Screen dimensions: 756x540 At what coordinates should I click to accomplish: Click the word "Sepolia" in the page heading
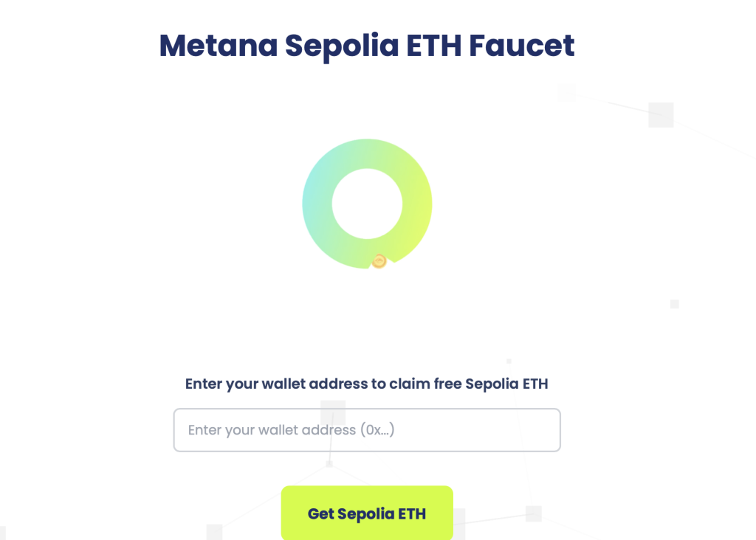(341, 46)
